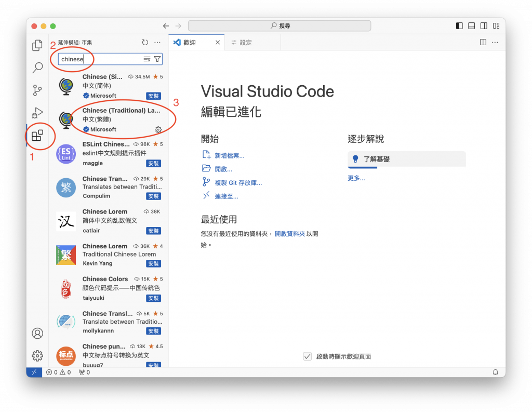Toggle 啟動時顯示歡迎頁面 checkbox
Screen dimensions: 532x412
point(308,356)
